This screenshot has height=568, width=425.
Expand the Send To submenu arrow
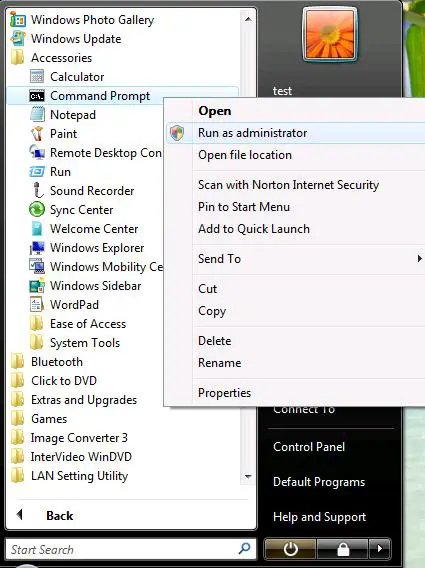pos(419,259)
